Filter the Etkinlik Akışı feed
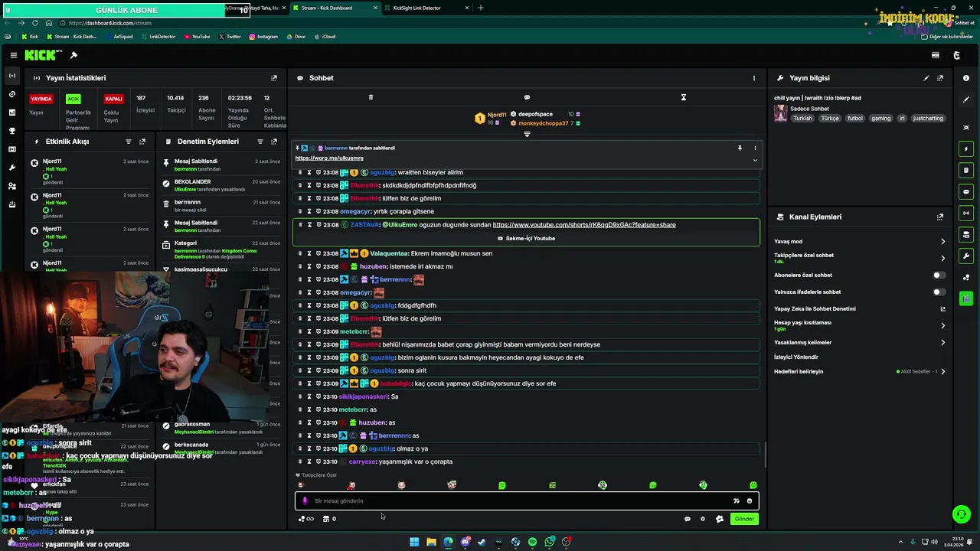Screen dimensions: 980x551 pyautogui.click(x=129, y=142)
